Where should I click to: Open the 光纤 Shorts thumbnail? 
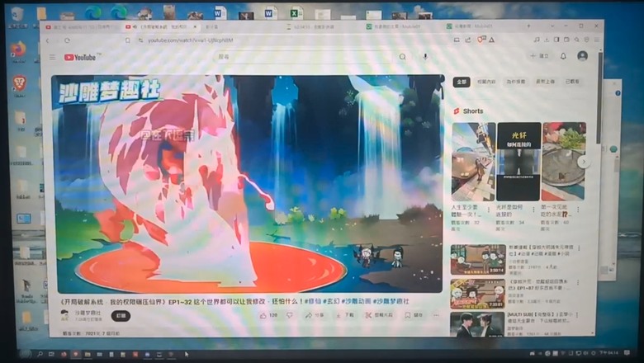519,162
